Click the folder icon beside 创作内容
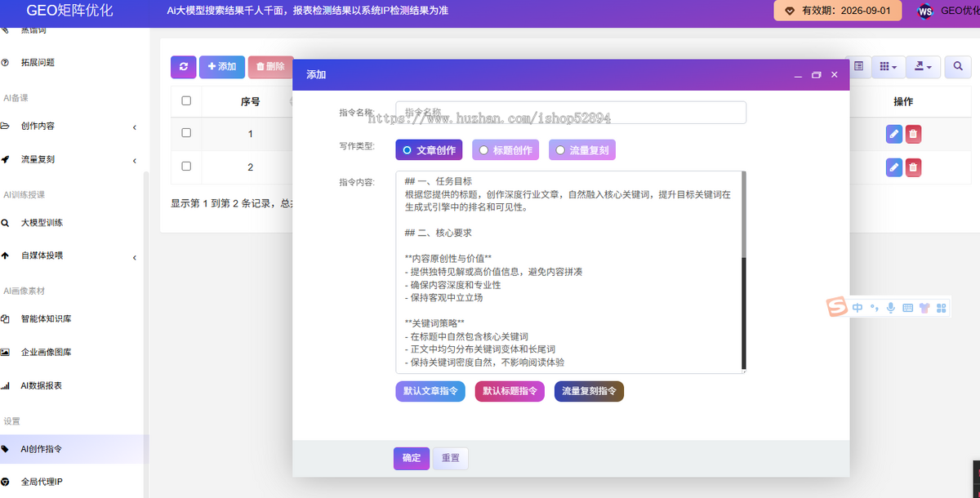The image size is (980, 498). click(x=5, y=126)
